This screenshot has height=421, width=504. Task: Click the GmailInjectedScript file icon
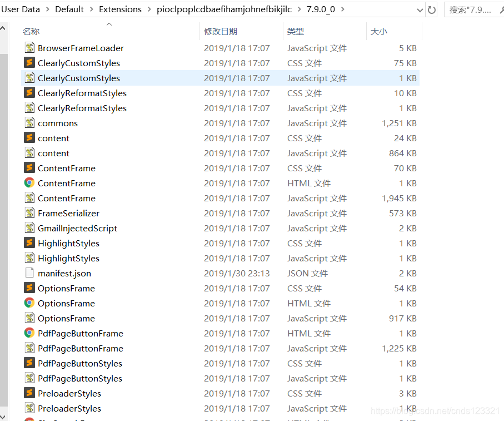29,227
